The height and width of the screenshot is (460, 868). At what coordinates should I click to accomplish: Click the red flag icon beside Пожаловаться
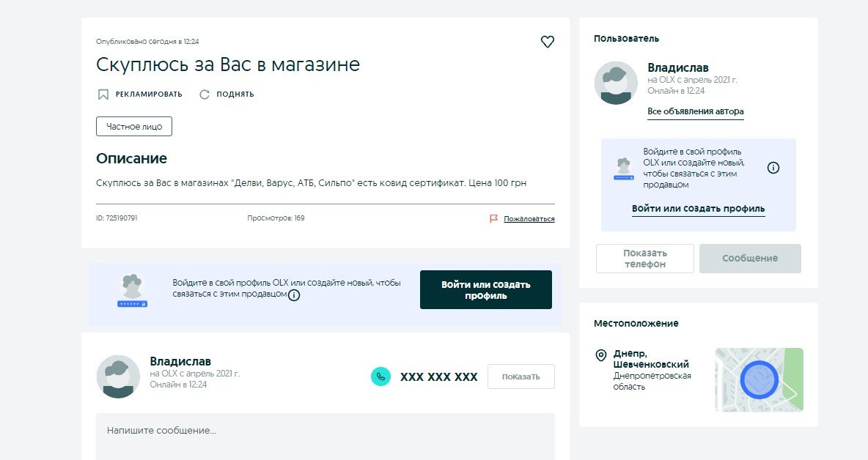(493, 218)
